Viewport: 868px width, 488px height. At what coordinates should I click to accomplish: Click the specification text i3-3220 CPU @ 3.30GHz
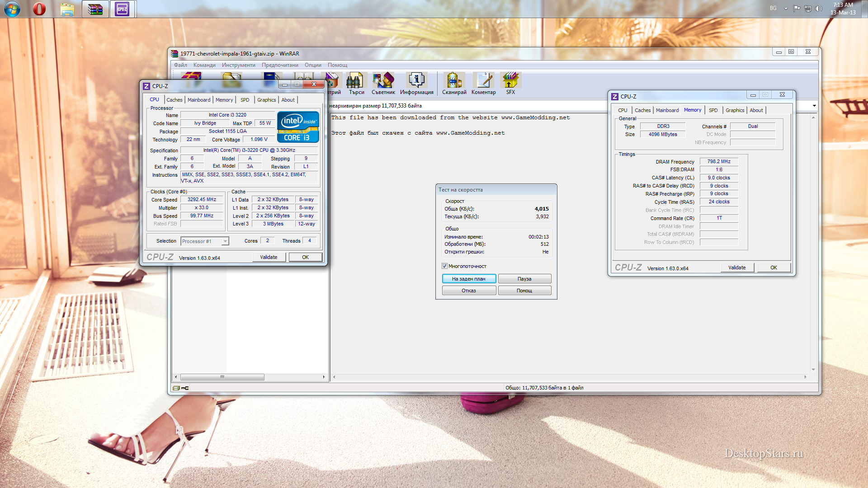point(249,150)
